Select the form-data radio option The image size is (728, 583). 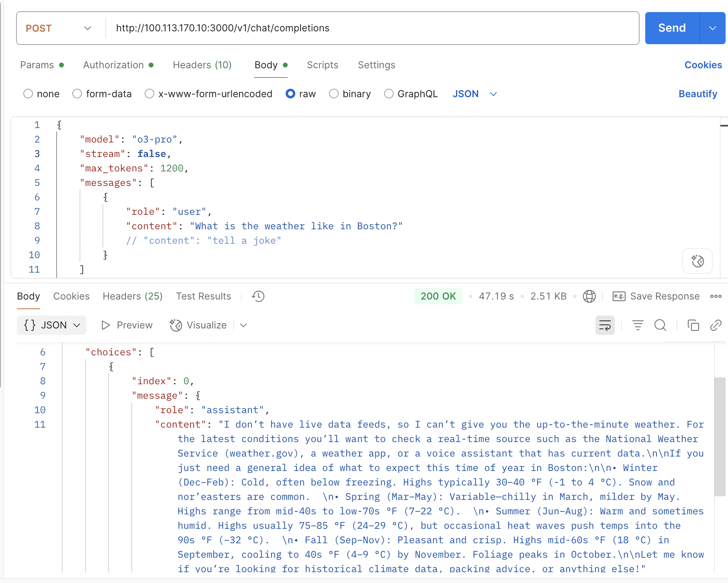pos(77,94)
